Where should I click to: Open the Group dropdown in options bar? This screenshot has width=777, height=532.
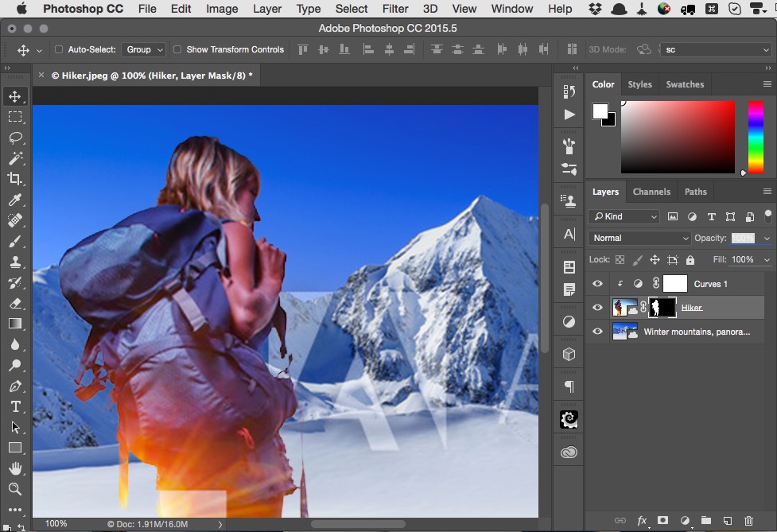pyautogui.click(x=143, y=49)
